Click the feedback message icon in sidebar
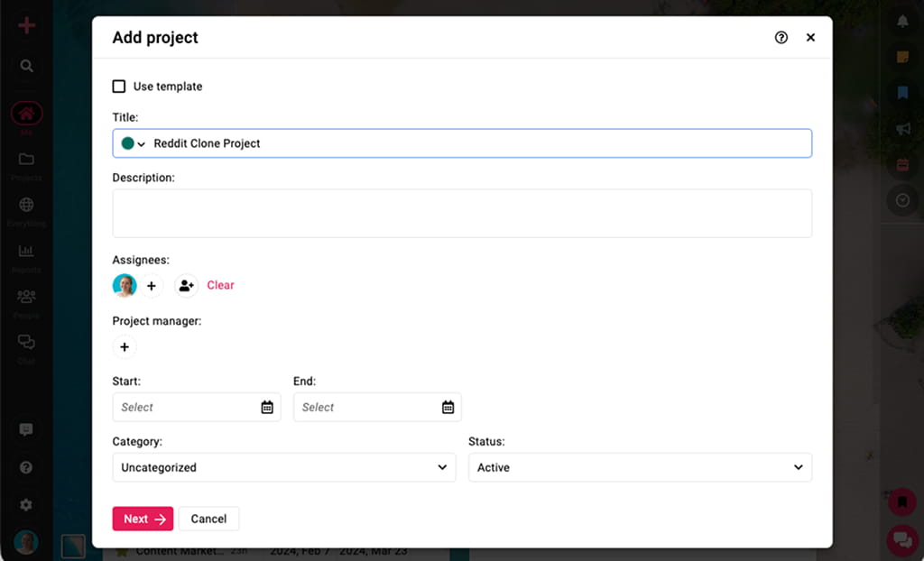Image resolution: width=924 pixels, height=561 pixels. (x=26, y=429)
